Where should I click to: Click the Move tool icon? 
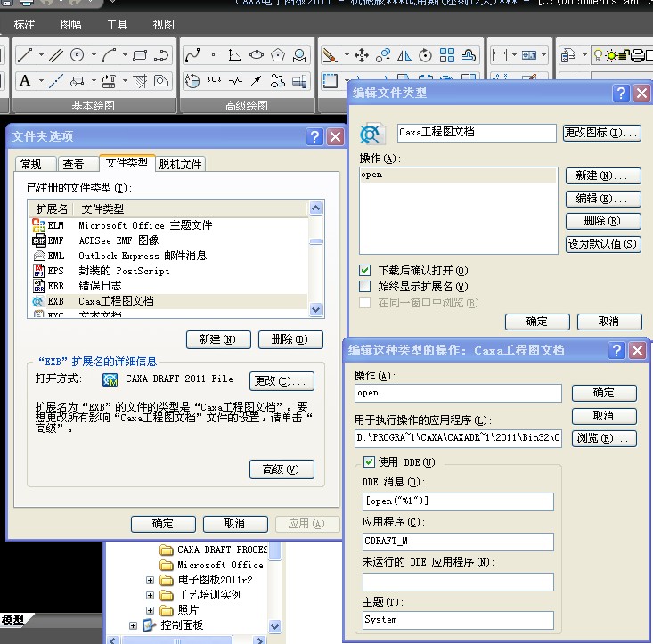[362, 55]
